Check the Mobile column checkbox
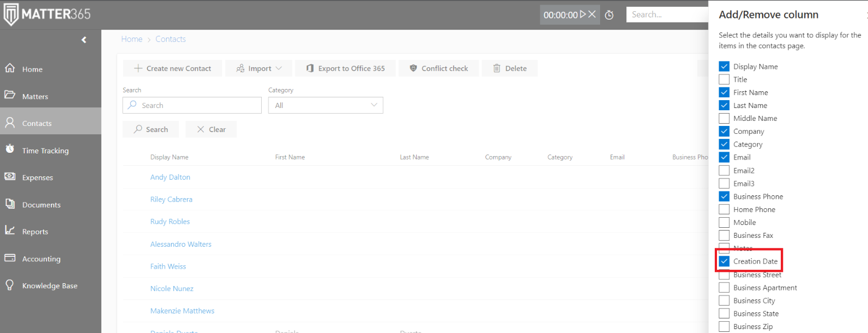 pos(724,222)
